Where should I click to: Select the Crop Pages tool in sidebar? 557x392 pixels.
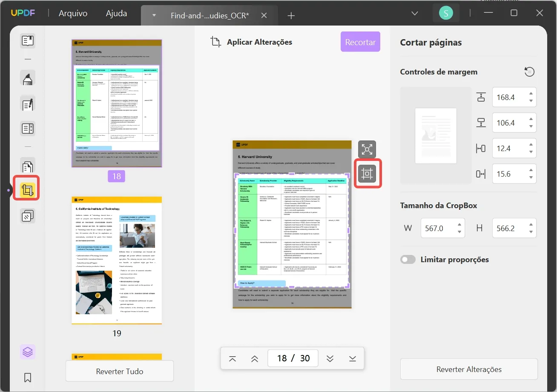click(x=27, y=190)
